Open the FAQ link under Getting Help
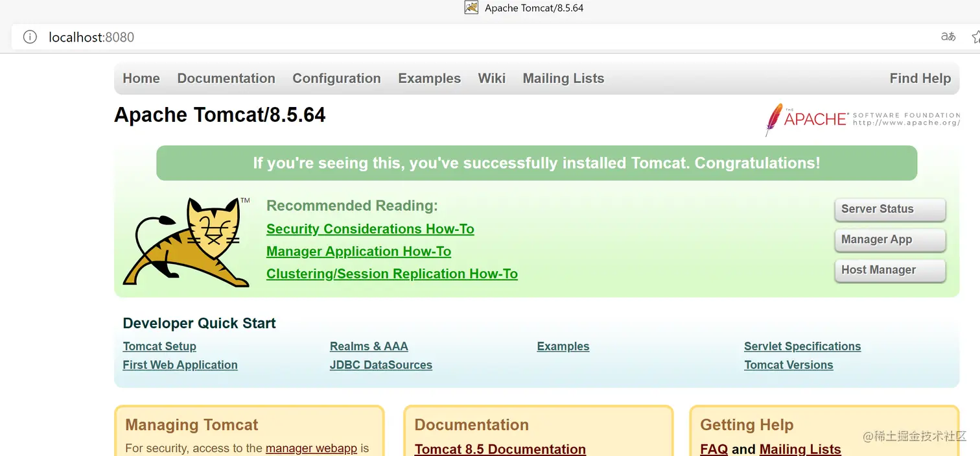The image size is (980, 456). (x=714, y=449)
